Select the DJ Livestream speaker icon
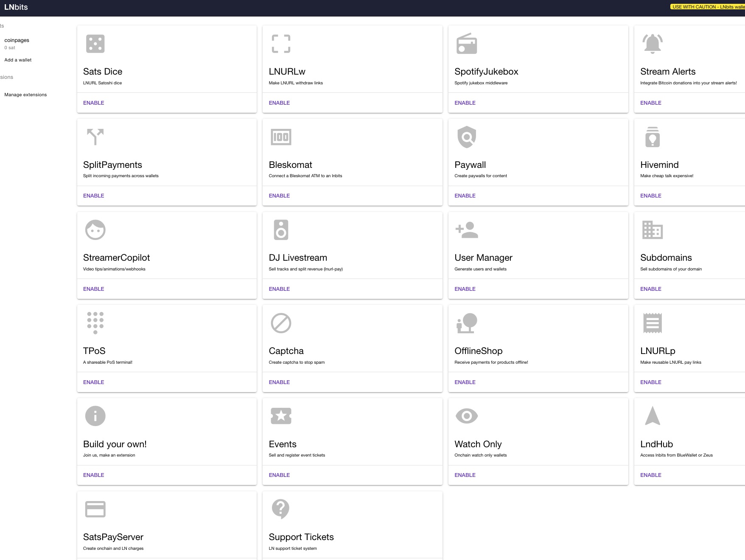 (281, 229)
